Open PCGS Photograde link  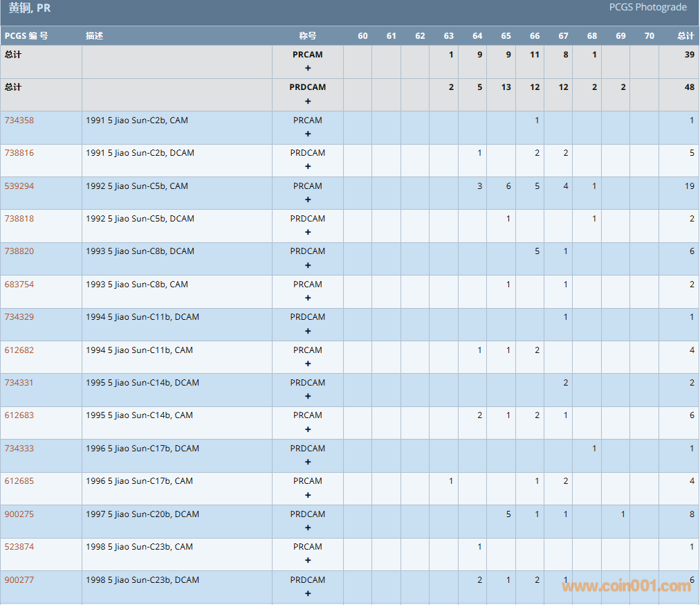tap(647, 7)
